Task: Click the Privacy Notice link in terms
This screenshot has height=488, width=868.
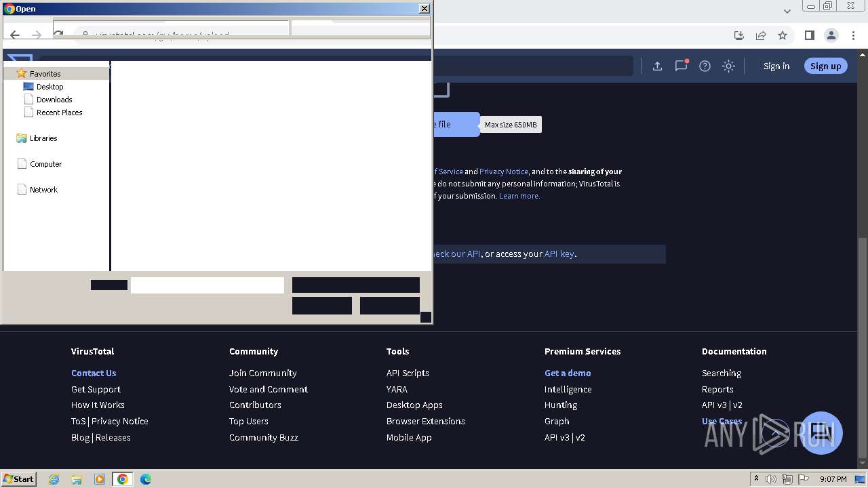Action: click(x=503, y=171)
